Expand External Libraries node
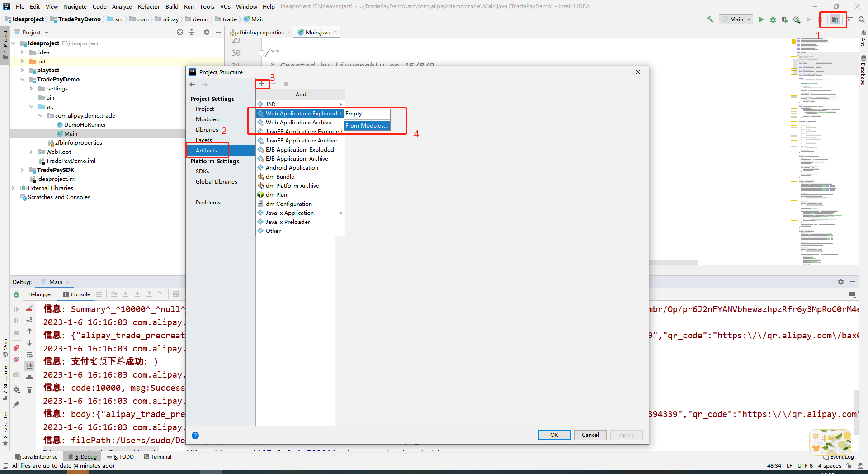Viewport: 868px width, 474px height. click(13, 188)
